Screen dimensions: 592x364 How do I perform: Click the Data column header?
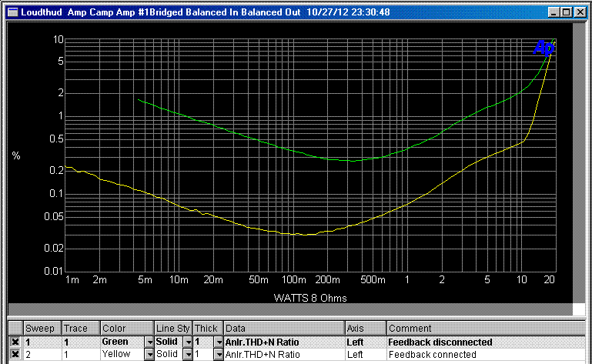[x=284, y=328]
